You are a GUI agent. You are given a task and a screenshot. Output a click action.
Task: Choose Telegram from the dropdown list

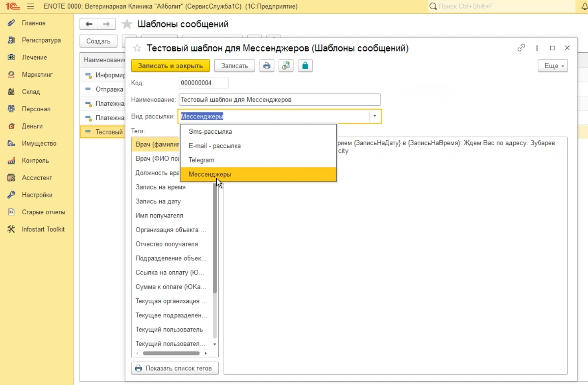[258, 160]
